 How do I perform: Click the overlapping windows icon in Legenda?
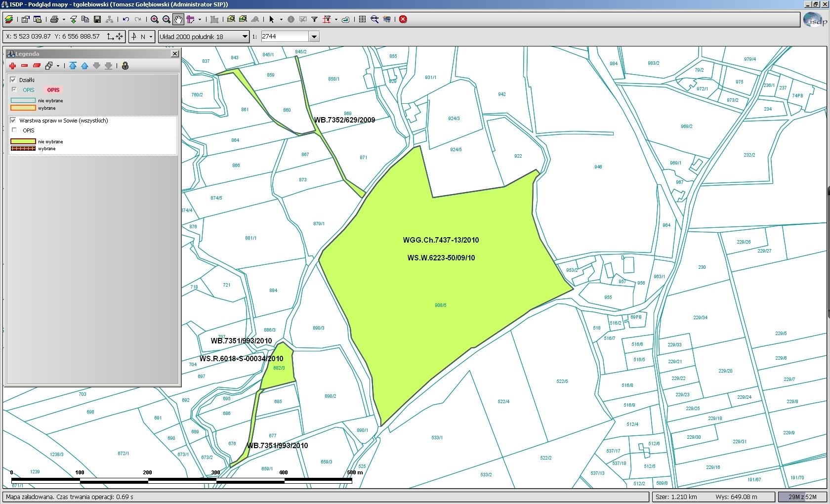click(49, 66)
